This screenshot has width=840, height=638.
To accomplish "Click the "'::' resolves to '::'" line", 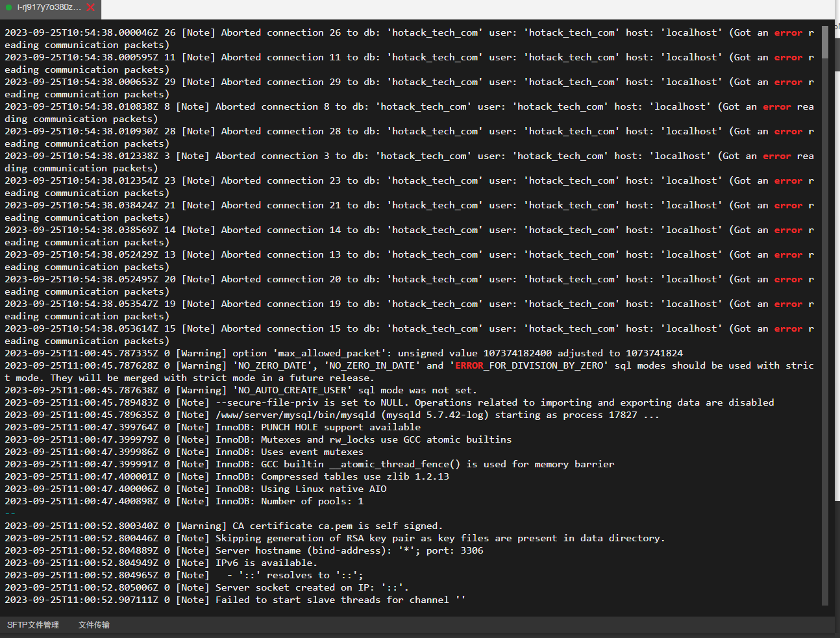I will tap(184, 575).
